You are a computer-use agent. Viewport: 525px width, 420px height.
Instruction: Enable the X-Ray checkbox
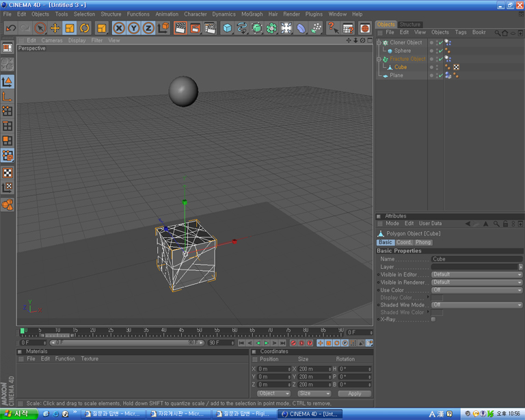click(x=433, y=319)
